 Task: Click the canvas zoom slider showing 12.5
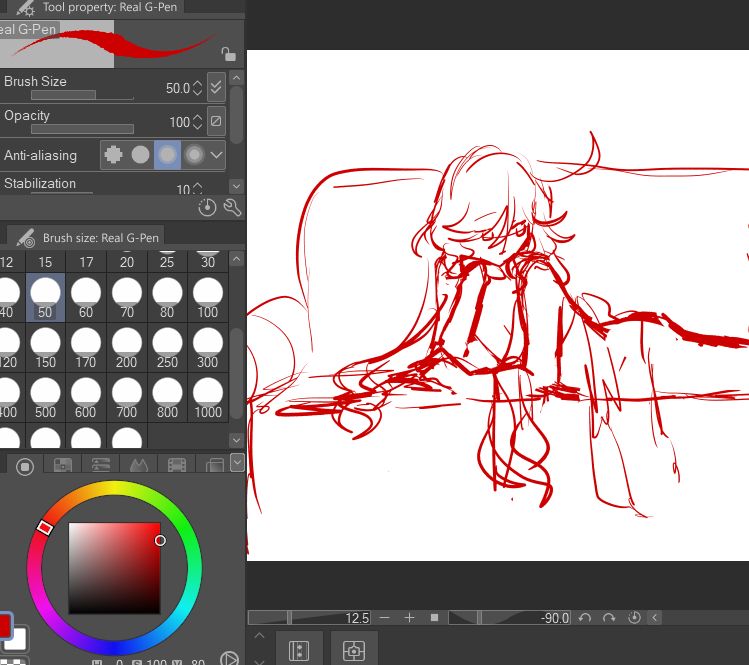309,618
